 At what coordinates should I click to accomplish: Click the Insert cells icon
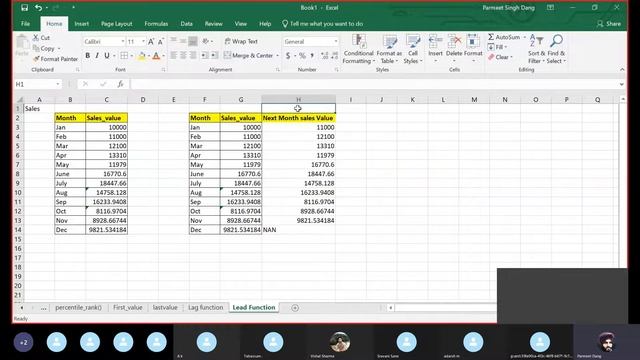click(x=436, y=42)
